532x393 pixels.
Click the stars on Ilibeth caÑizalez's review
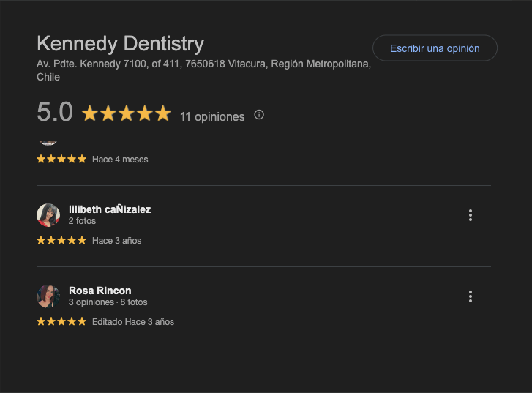coord(61,240)
